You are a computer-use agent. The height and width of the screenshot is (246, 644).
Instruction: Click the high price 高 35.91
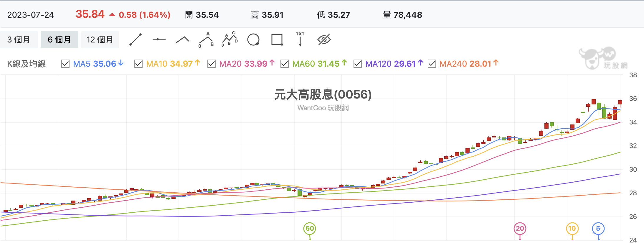(x=267, y=15)
